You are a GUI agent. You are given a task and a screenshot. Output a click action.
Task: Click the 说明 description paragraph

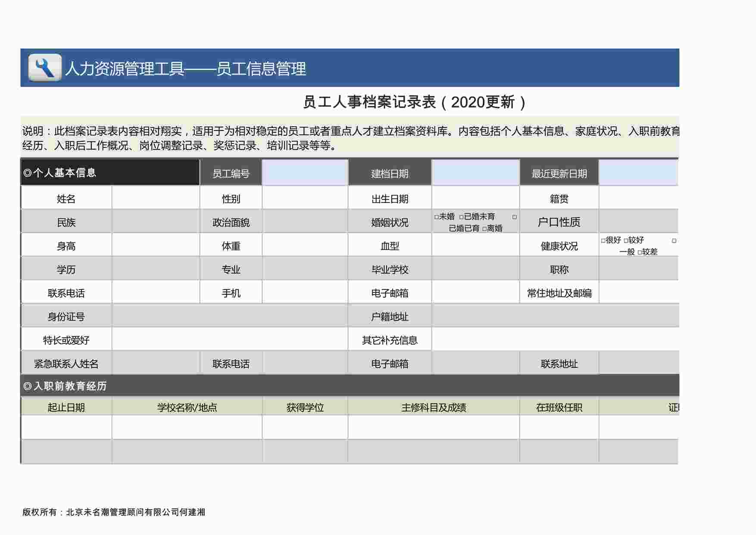[350, 138]
